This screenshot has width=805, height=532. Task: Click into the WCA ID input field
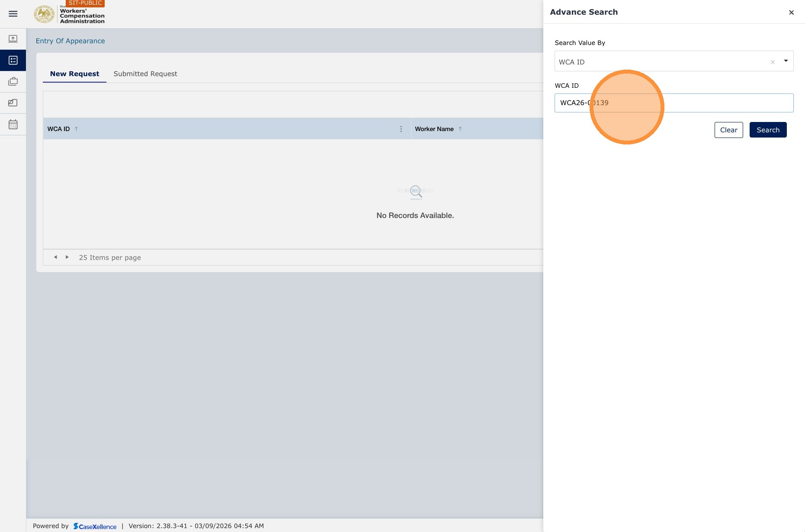pos(674,103)
